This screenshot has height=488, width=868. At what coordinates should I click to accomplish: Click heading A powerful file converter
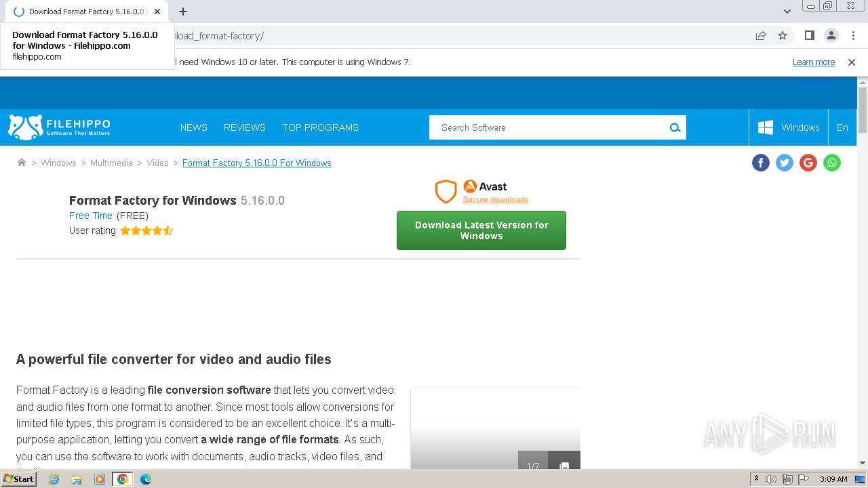tap(174, 359)
